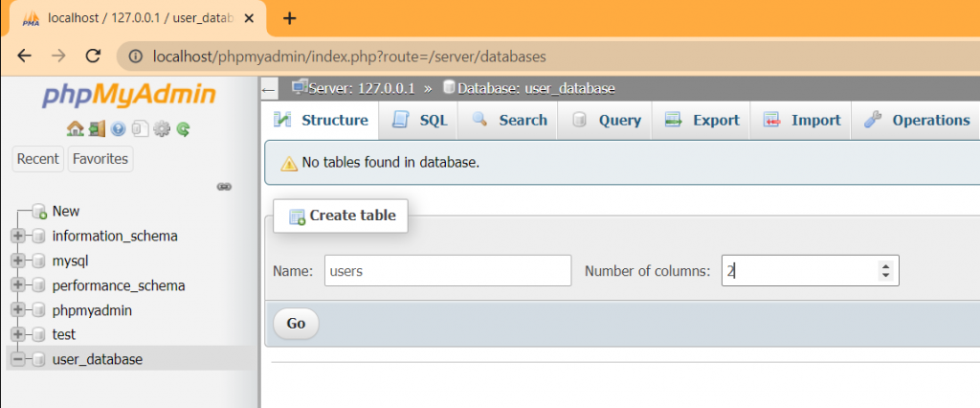Expand the information_schema database tree
Image resolution: width=980 pixels, height=408 pixels.
pos(17,236)
